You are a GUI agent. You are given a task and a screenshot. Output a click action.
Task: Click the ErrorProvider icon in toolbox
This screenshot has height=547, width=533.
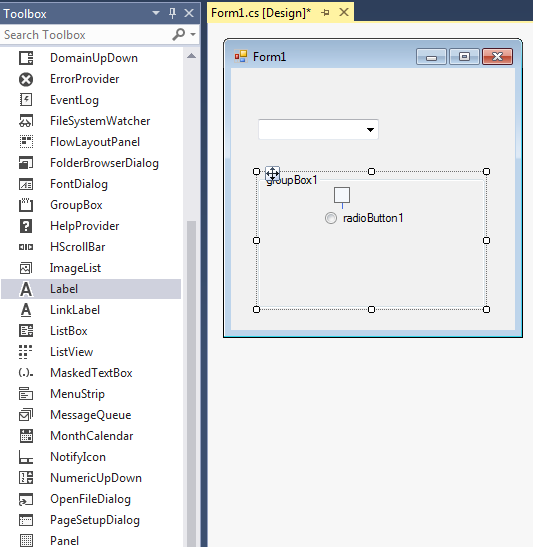click(x=26, y=79)
